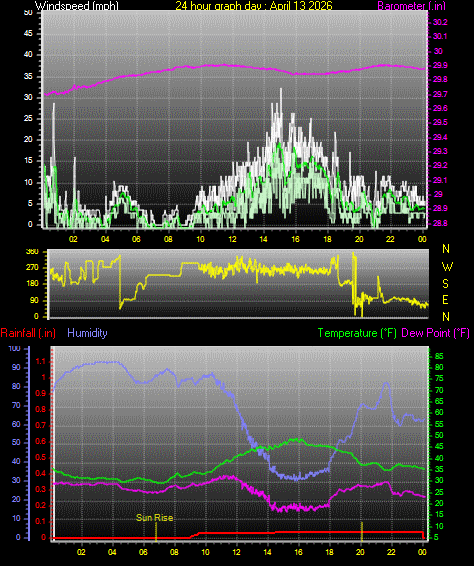Viewport: 474px width, 566px height.
Task: Click the '0.5' rainfall axis value
Action: click(x=41, y=457)
